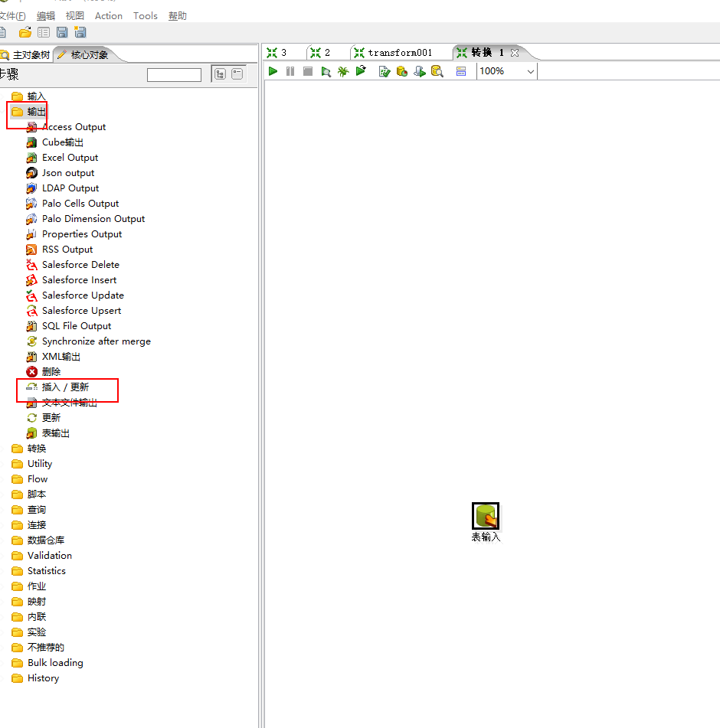Select Access Output step
This screenshot has width=720, height=728.
click(66, 127)
